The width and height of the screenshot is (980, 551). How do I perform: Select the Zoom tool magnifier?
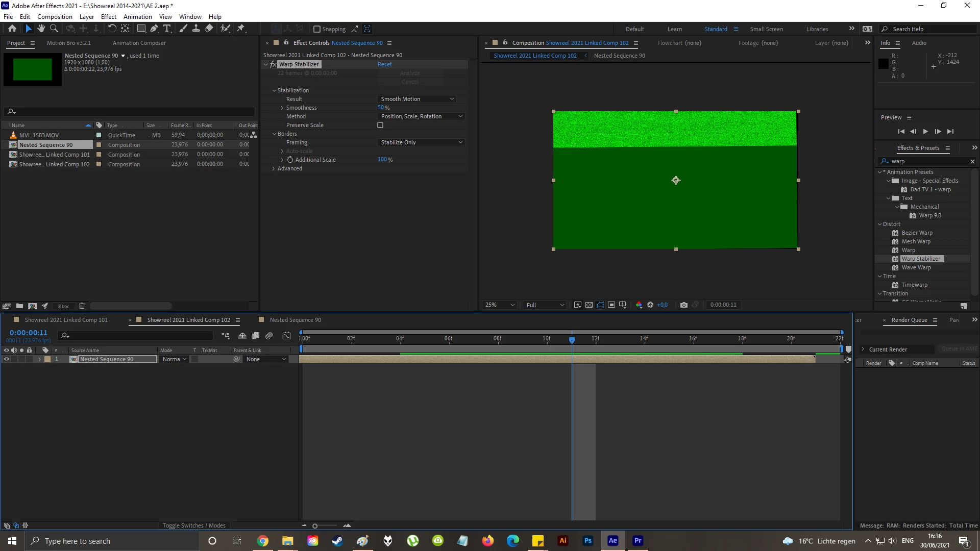pyautogui.click(x=54, y=29)
